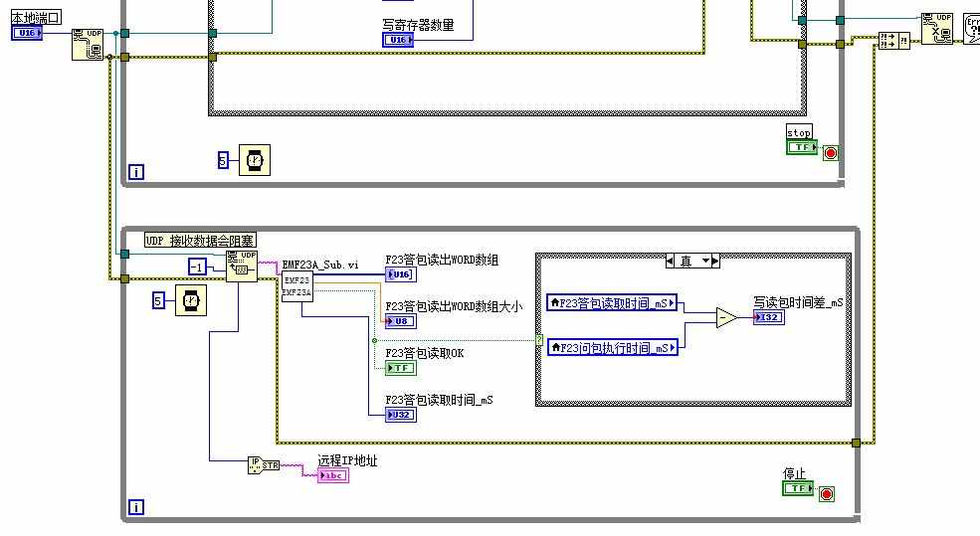
Task: Select the UDP Open node near 本地端口
Action: pos(88,45)
